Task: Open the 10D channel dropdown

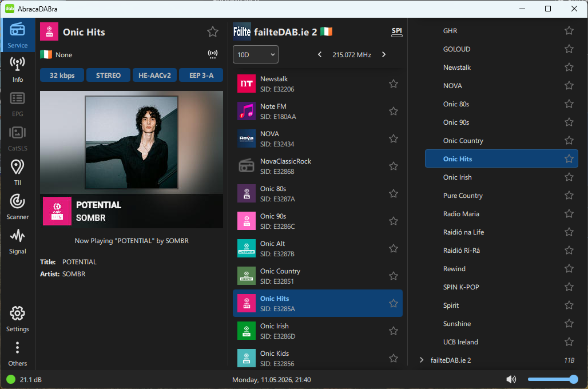Action: [255, 54]
